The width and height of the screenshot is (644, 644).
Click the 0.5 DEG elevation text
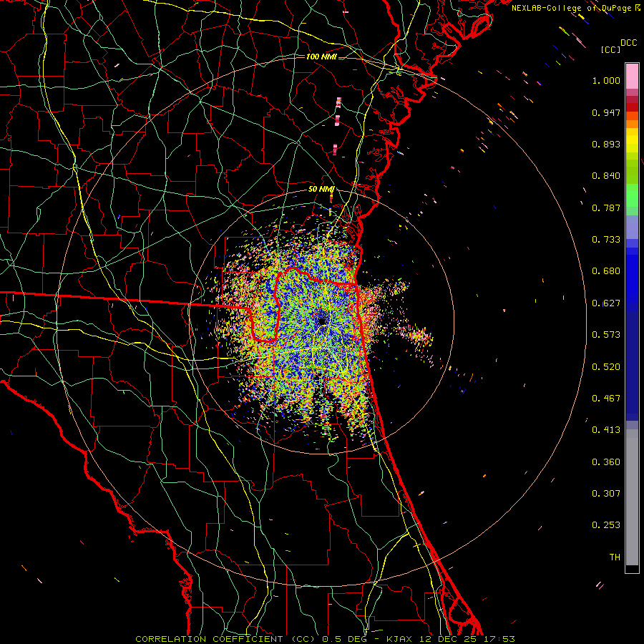coord(344,639)
